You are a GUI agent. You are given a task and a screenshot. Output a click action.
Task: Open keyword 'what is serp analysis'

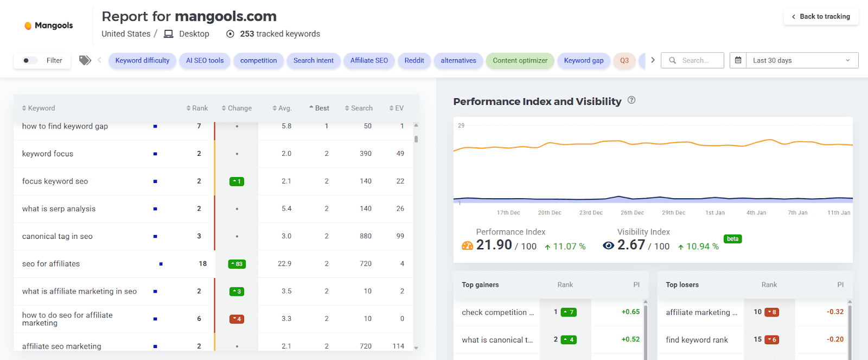59,209
